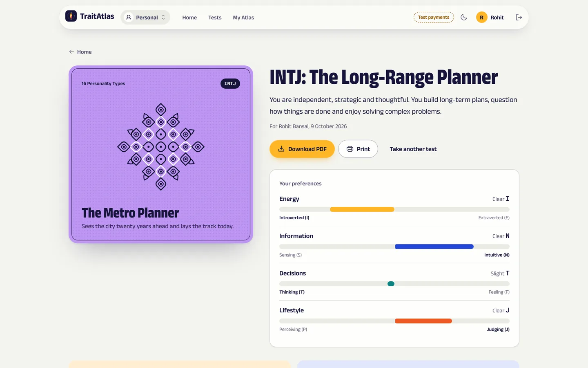This screenshot has width=588, height=368.
Task: Open the Personal workspace dropdown
Action: click(x=145, y=17)
